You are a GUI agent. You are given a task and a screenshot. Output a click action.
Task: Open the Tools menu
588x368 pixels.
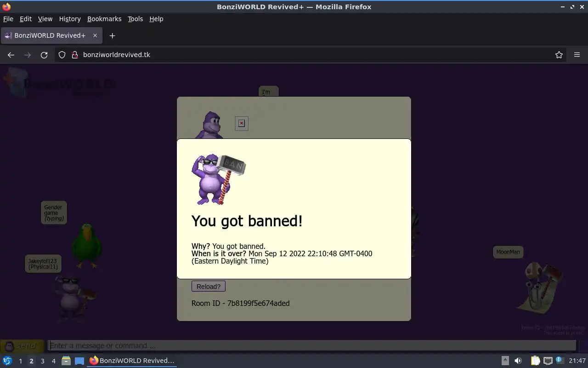click(x=135, y=19)
